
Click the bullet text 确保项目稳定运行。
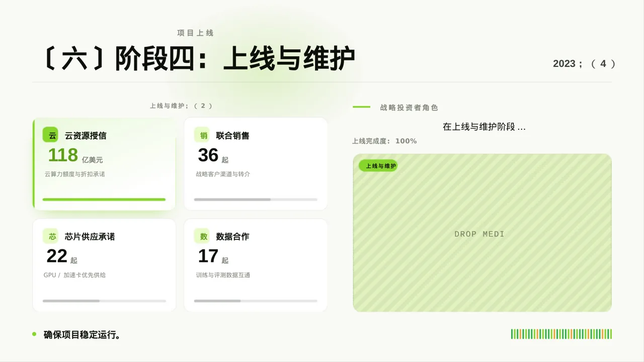pyautogui.click(x=82, y=335)
